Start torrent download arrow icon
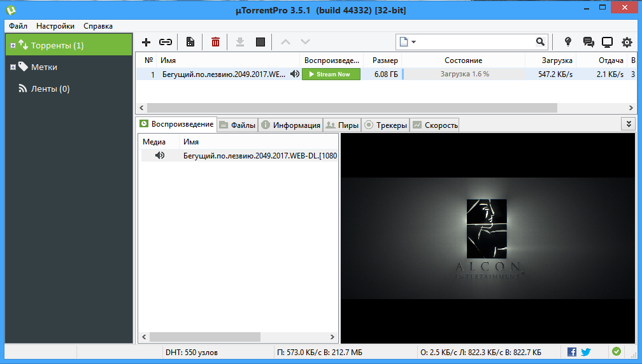Screen dimensions: 642x364 click(240, 42)
